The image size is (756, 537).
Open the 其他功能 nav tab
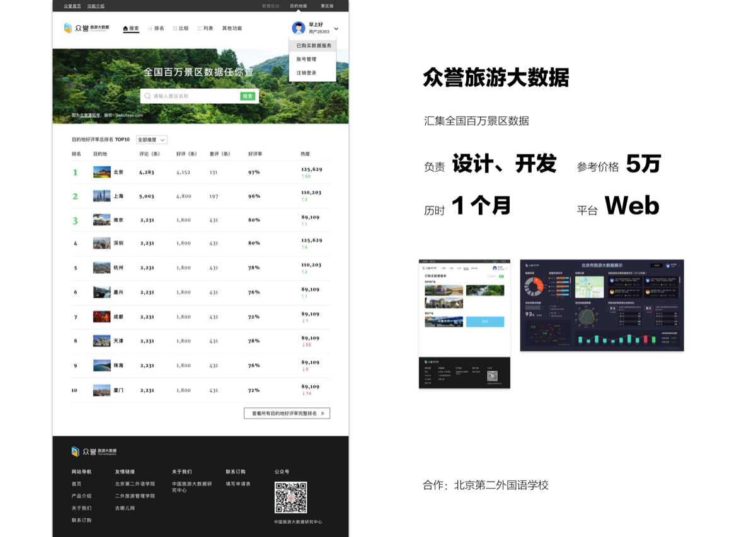point(232,28)
